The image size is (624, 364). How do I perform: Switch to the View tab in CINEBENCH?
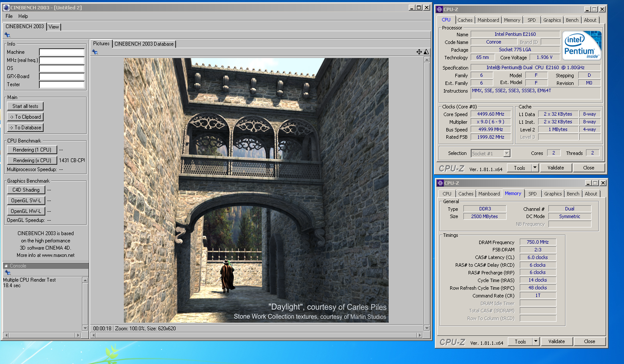(x=54, y=27)
